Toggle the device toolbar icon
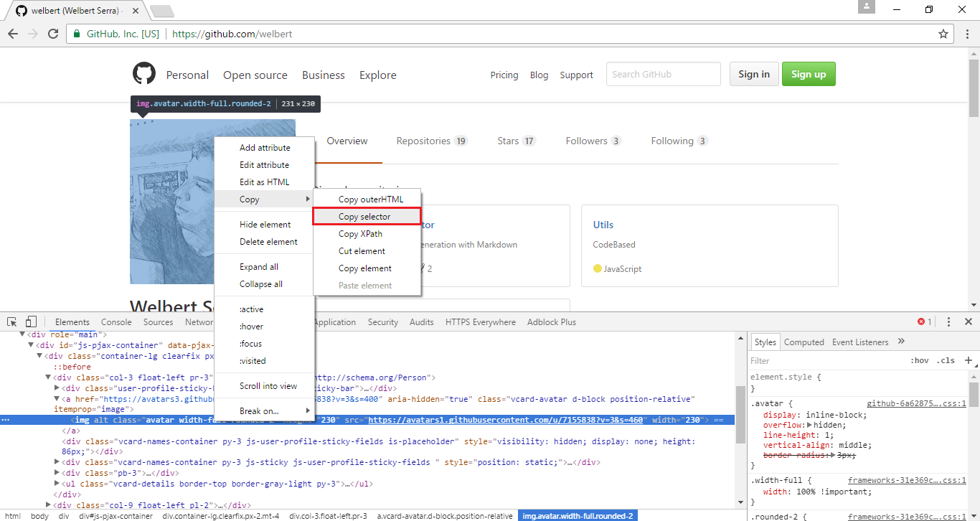Viewport: 980px width, 521px height. pyautogui.click(x=31, y=321)
